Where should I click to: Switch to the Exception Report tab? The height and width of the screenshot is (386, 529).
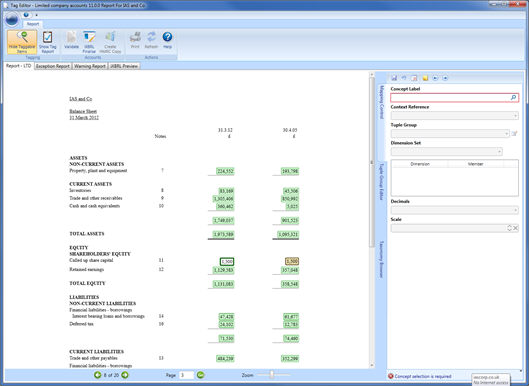click(53, 66)
